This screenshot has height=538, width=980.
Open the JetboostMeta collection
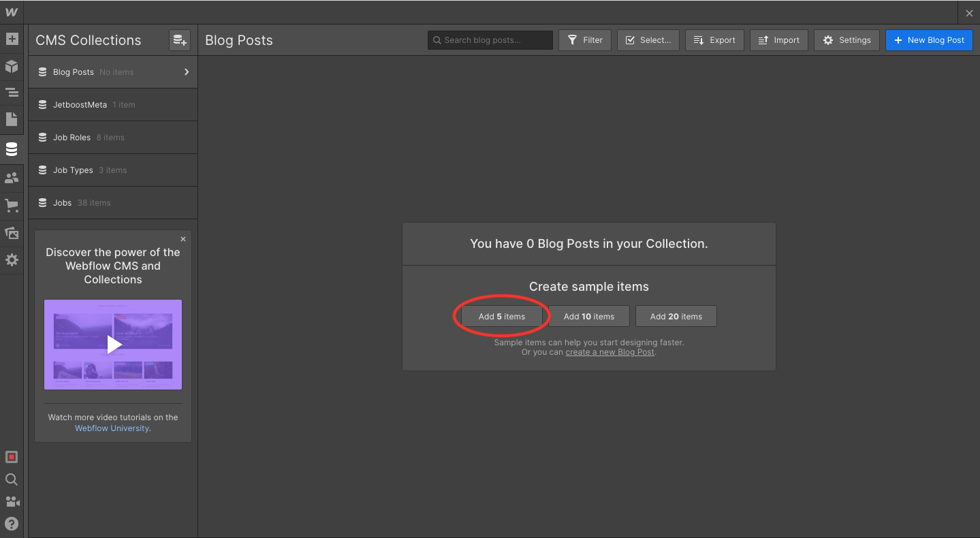112,104
